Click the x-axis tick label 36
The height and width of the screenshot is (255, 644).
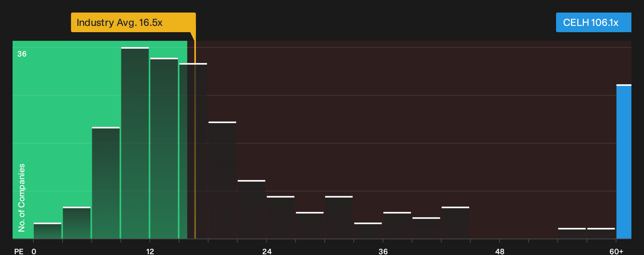coord(383,251)
